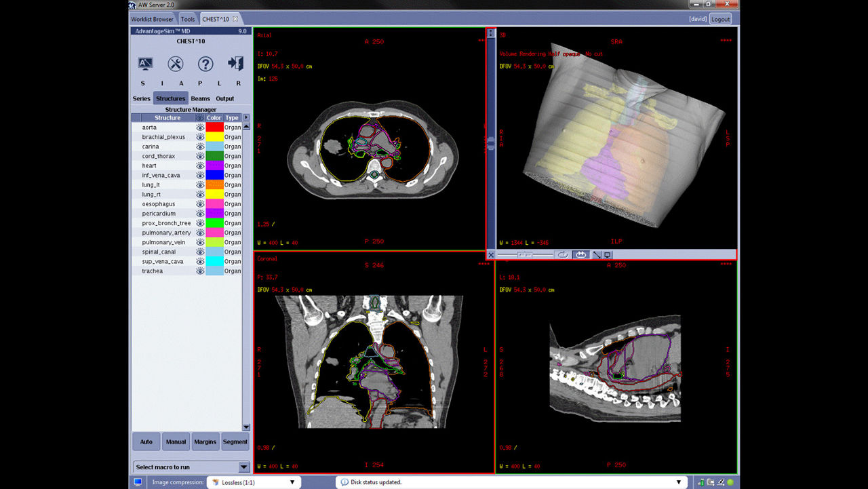Open the Worklist Browser tab

pos(153,19)
